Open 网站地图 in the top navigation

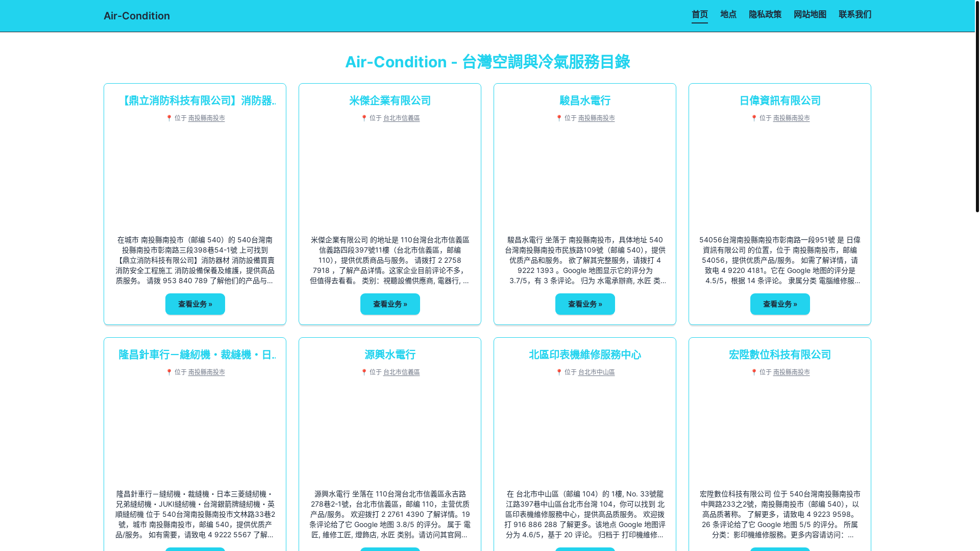tap(810, 14)
